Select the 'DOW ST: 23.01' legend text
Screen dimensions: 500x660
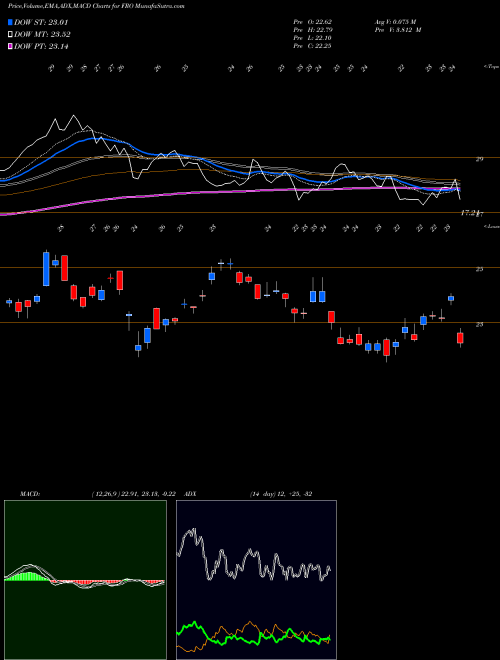[41, 22]
